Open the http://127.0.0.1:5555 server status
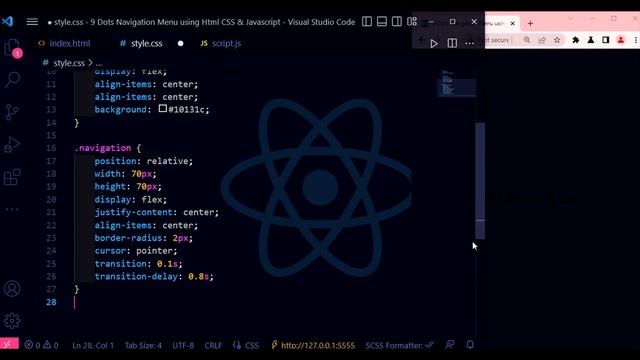The width and height of the screenshot is (640, 360). coord(313,345)
